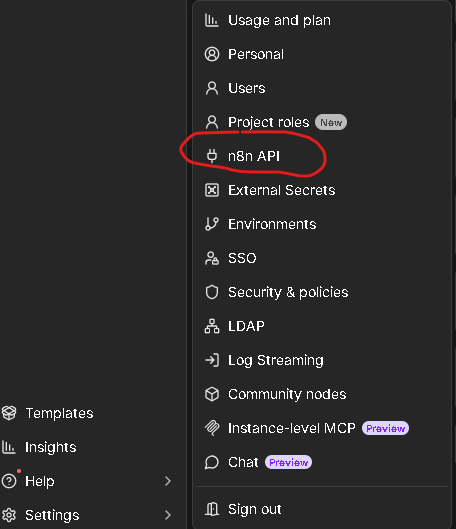Click the External Secrets box icon
Viewport: 456px width, 529px height.
pyautogui.click(x=212, y=190)
